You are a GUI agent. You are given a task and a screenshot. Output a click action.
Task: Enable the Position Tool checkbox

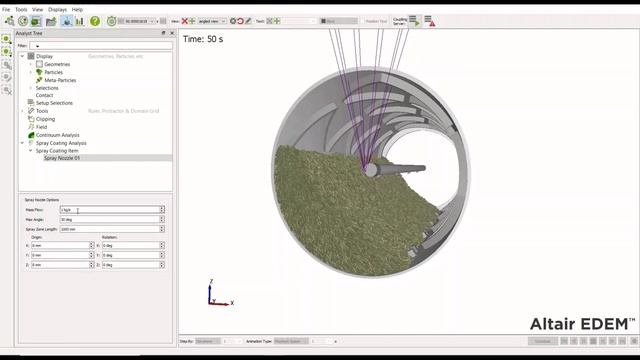coord(362,21)
